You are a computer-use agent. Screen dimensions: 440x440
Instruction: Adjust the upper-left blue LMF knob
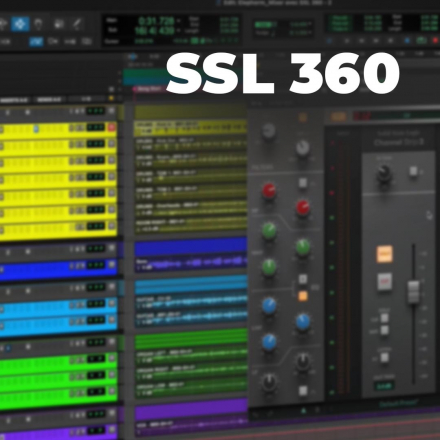click(x=269, y=306)
